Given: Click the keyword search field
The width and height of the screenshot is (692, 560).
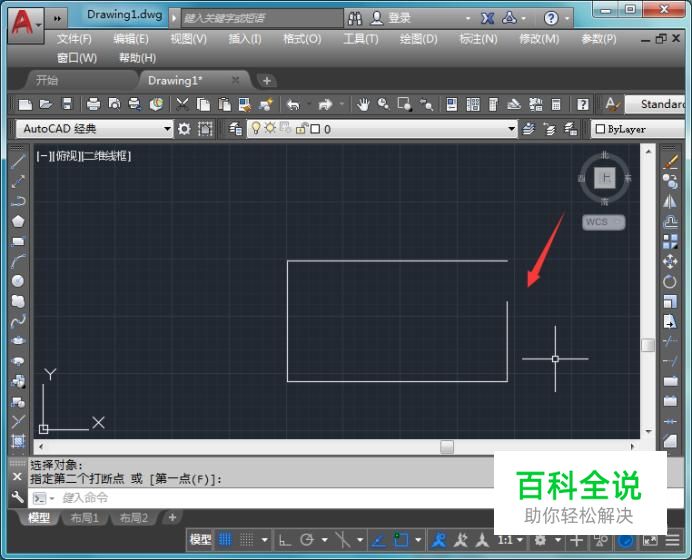Looking at the screenshot, I should [262, 18].
